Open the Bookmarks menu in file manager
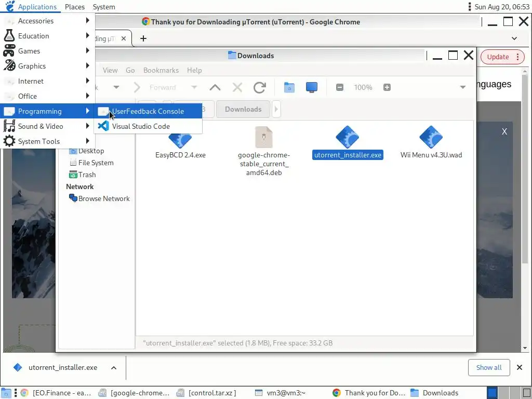Image resolution: width=532 pixels, height=399 pixels. coord(161,70)
